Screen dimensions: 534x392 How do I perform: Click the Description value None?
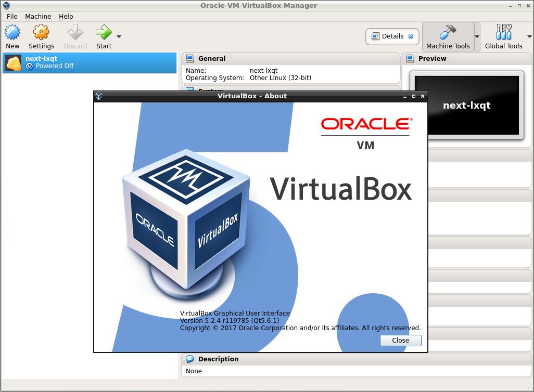click(x=194, y=371)
